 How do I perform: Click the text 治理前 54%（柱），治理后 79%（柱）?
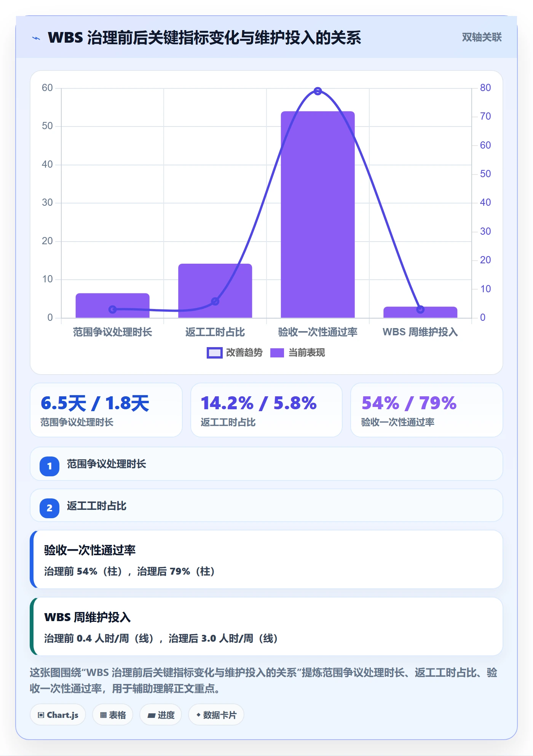click(x=130, y=572)
